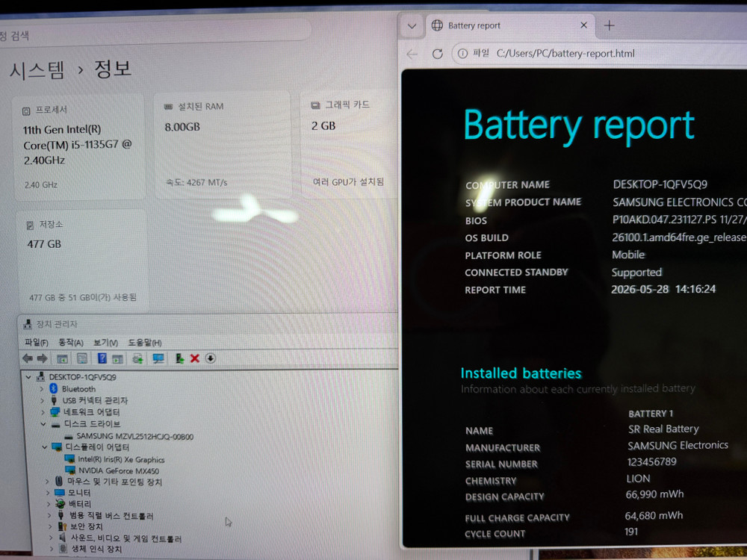Expand the Bluetooth tree node
This screenshot has height=560, width=747.
pos(42,389)
